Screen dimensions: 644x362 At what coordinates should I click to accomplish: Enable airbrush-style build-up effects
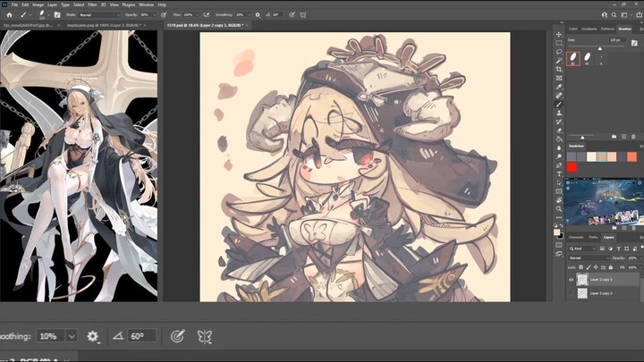click(207, 15)
